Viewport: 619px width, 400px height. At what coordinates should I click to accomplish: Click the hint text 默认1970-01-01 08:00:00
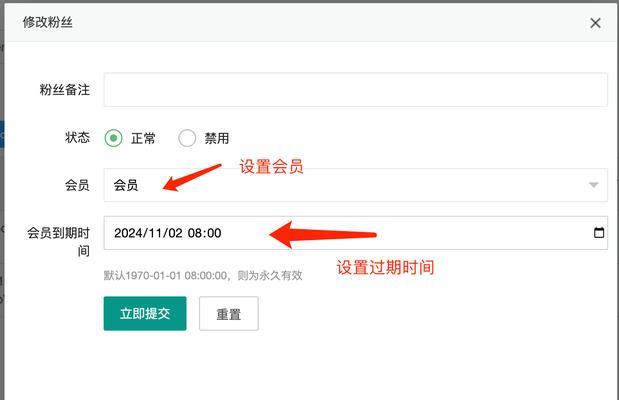click(x=165, y=275)
